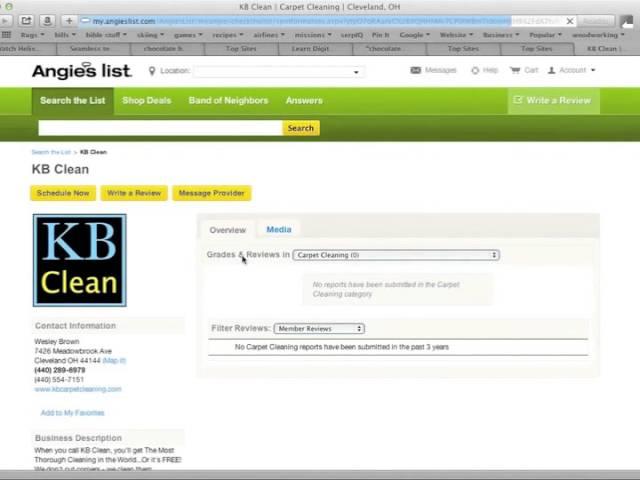The image size is (640, 480).
Task: Open the Member Reviews filter dropdown
Action: pyautogui.click(x=319, y=329)
